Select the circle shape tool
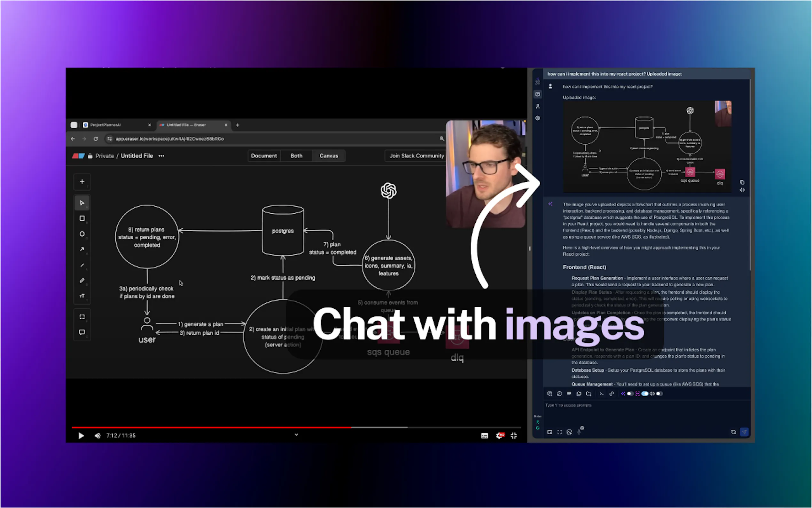The image size is (812, 508). [82, 234]
